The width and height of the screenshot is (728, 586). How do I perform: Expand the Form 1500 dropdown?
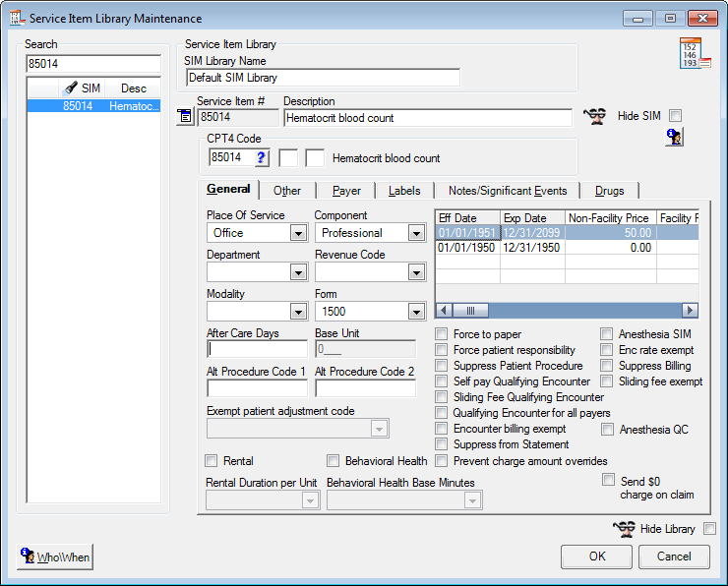[x=416, y=312]
